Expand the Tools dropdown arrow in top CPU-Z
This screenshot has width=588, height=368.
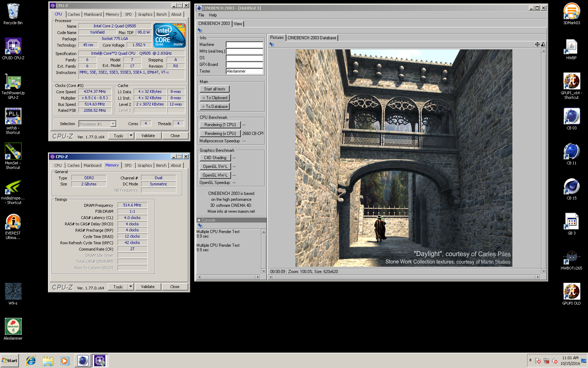coord(131,136)
